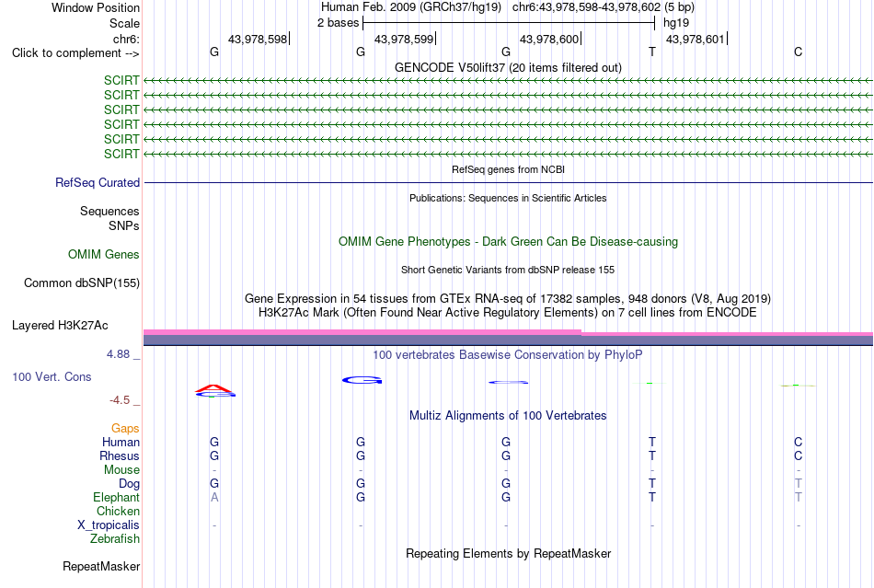Click the bottommost SCIRT transcript label
The width and height of the screenshot is (874, 588).
pyautogui.click(x=121, y=154)
